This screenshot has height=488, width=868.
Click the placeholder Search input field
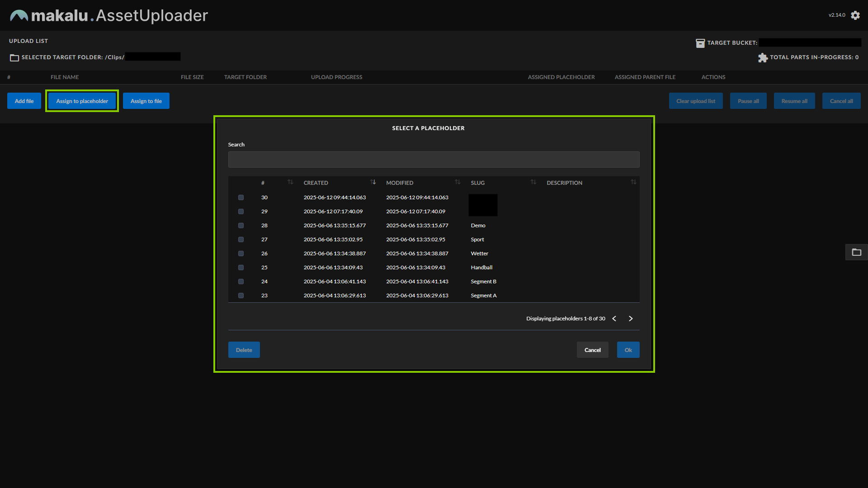tap(434, 159)
